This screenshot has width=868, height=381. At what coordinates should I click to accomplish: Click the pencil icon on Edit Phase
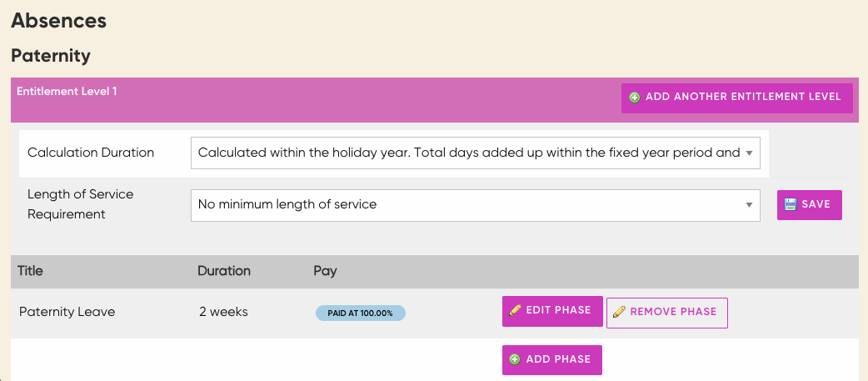click(515, 310)
